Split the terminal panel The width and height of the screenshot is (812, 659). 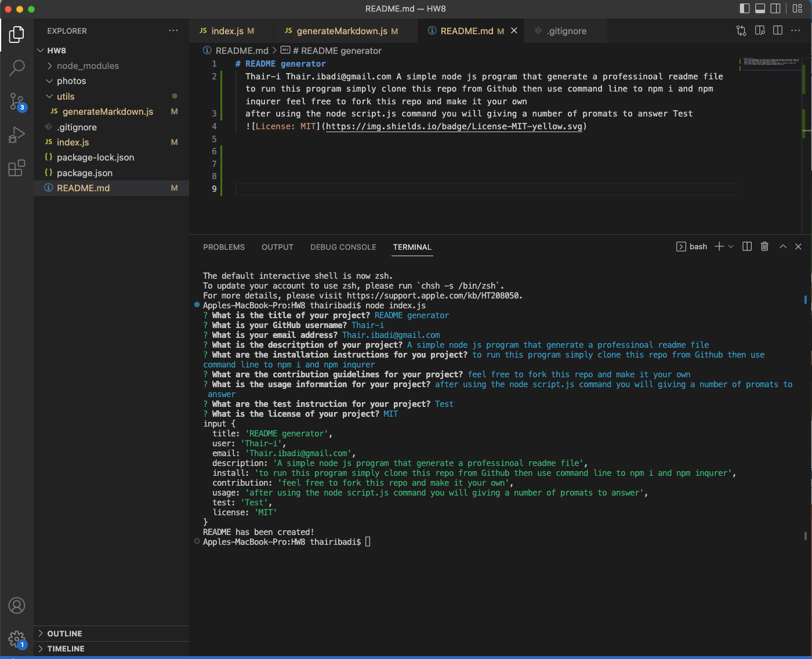[746, 246]
